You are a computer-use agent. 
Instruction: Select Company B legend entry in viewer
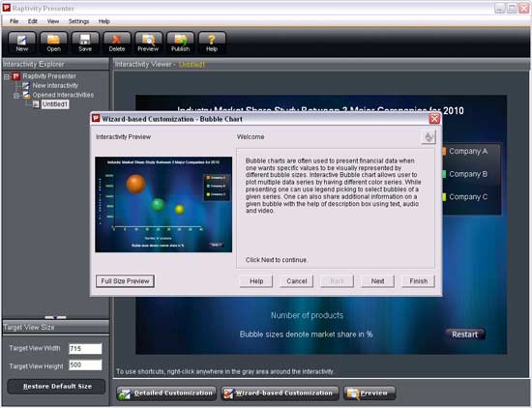click(465, 174)
